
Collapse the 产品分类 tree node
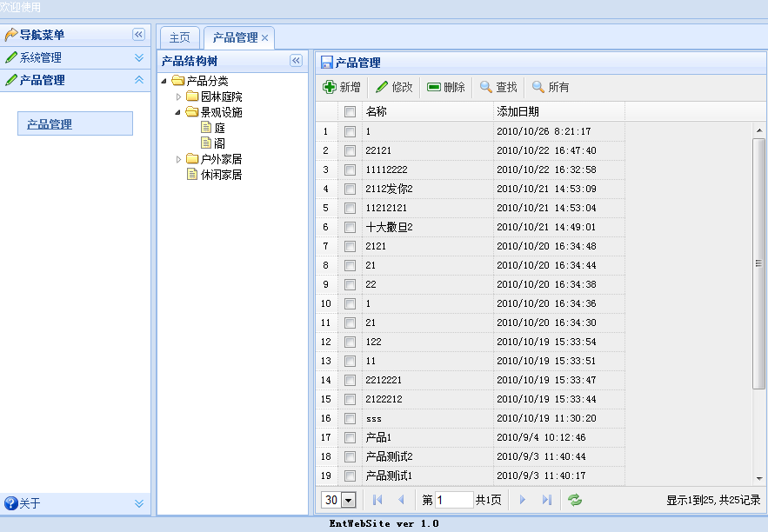coord(164,81)
